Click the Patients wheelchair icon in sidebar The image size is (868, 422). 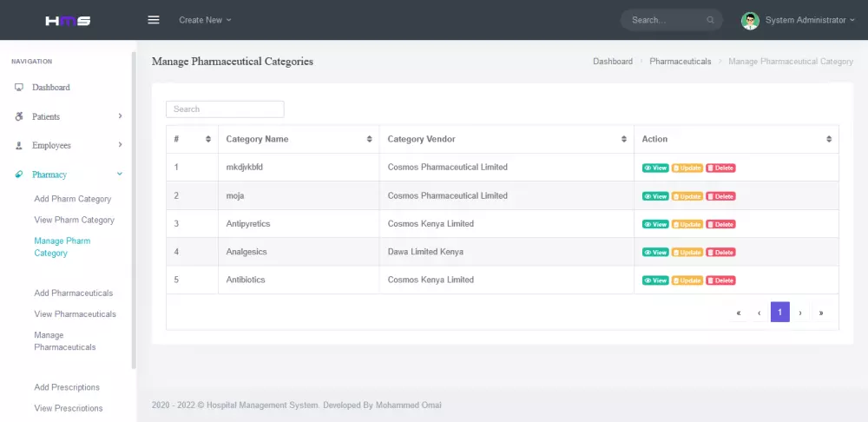pos(19,116)
